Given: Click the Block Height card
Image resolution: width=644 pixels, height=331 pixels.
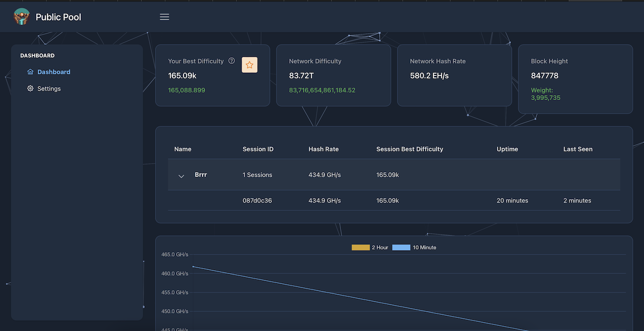Looking at the screenshot, I should click(x=575, y=79).
